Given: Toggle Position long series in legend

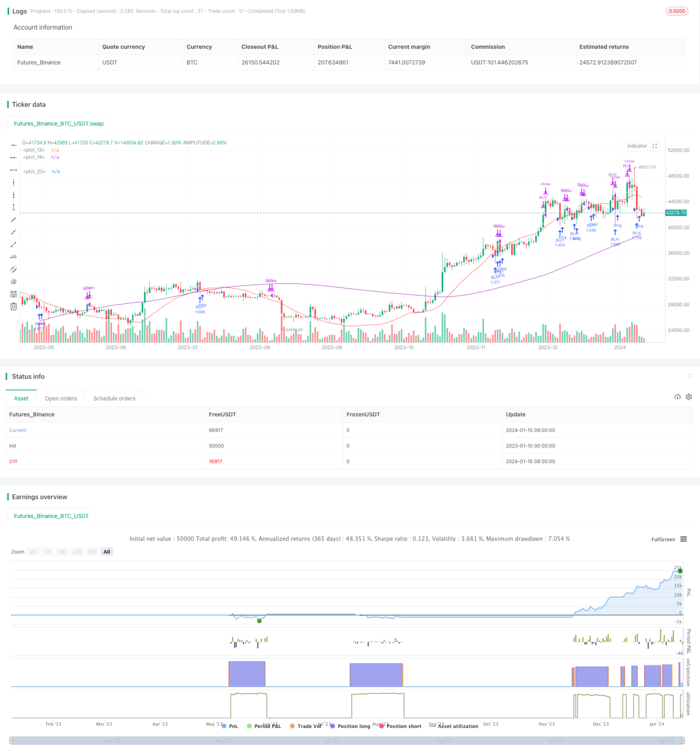Looking at the screenshot, I should coord(350,726).
